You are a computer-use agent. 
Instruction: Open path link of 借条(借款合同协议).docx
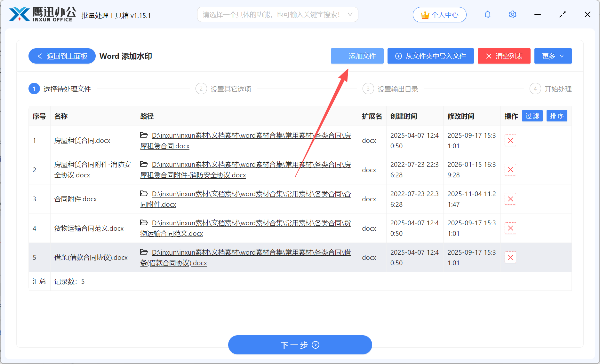pos(245,258)
